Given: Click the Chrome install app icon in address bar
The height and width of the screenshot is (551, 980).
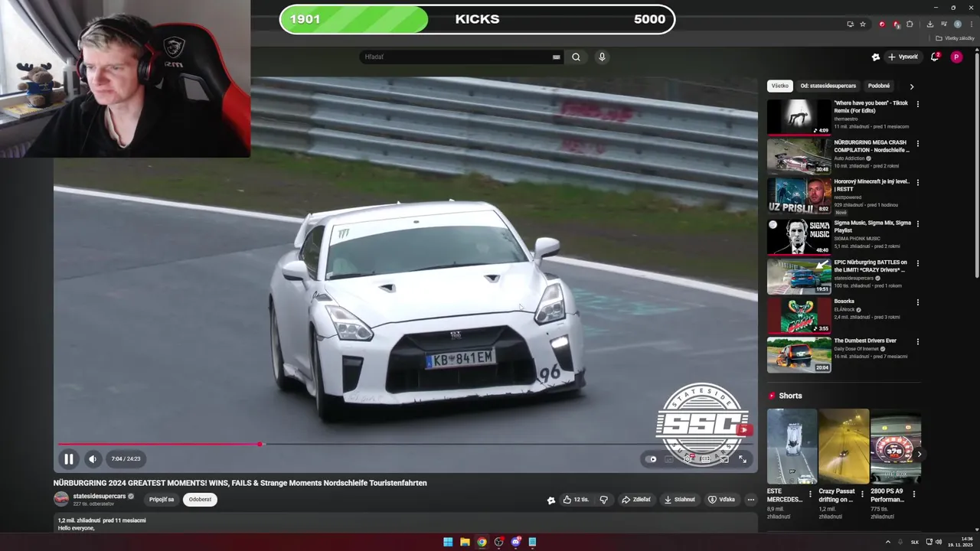Looking at the screenshot, I should pos(851,24).
